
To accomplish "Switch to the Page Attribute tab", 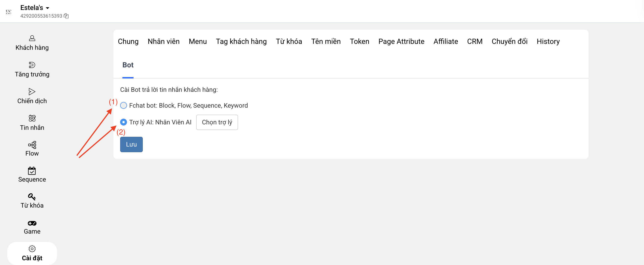I will coord(401,41).
